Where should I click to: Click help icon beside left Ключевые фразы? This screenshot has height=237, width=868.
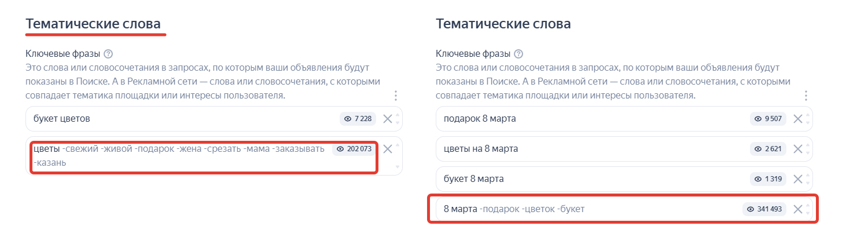pos(108,54)
